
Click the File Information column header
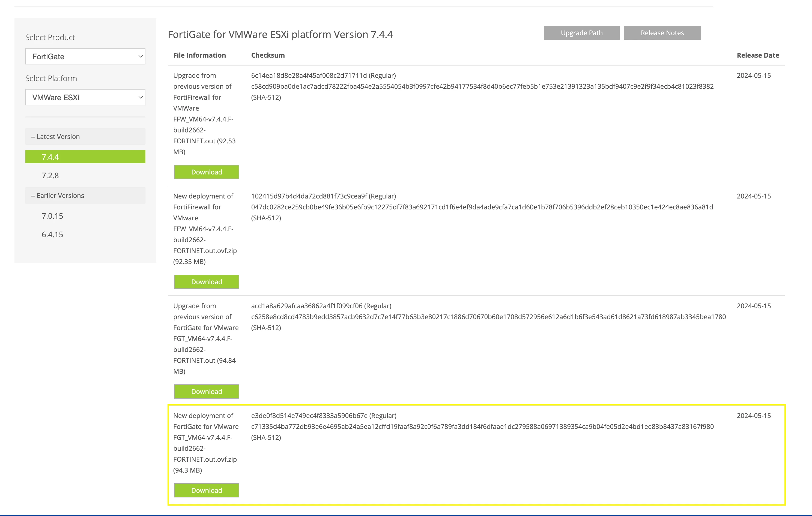pyautogui.click(x=200, y=55)
